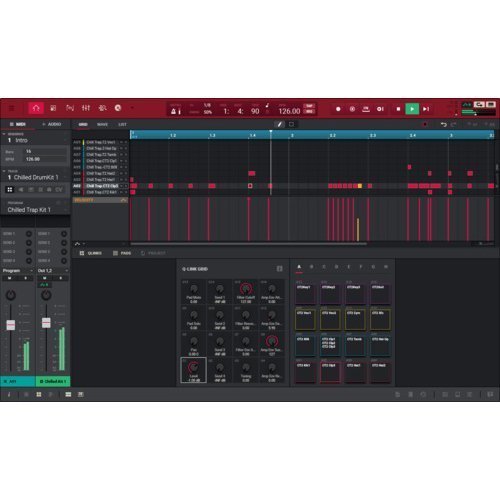Click the Q-Link Grid layout icon

click(280, 269)
